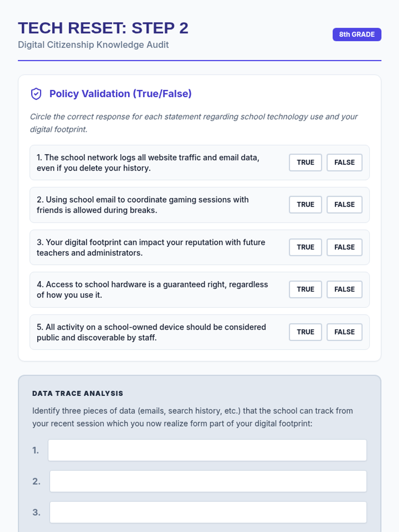
Task: Pick TRUE for school hardware guaranteed right
Action: click(x=305, y=289)
